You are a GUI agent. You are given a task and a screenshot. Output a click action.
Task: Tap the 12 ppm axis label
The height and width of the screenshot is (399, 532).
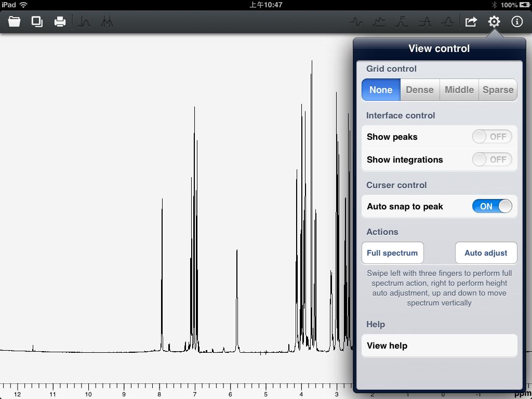click(17, 394)
